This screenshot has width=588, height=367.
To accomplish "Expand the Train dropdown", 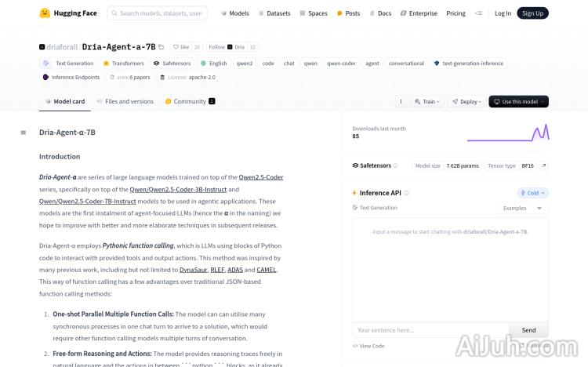I will tap(428, 102).
